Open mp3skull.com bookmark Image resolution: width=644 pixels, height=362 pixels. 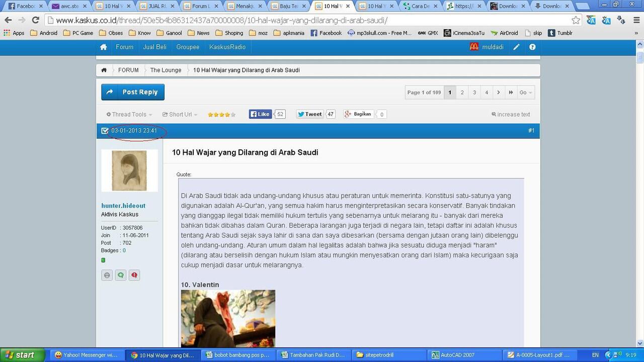[x=379, y=33]
